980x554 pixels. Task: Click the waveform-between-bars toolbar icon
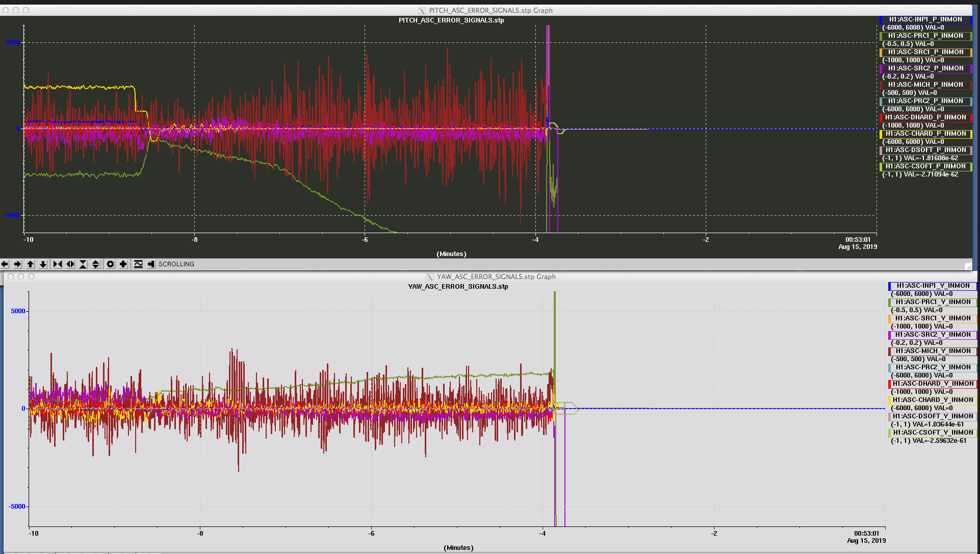138,264
